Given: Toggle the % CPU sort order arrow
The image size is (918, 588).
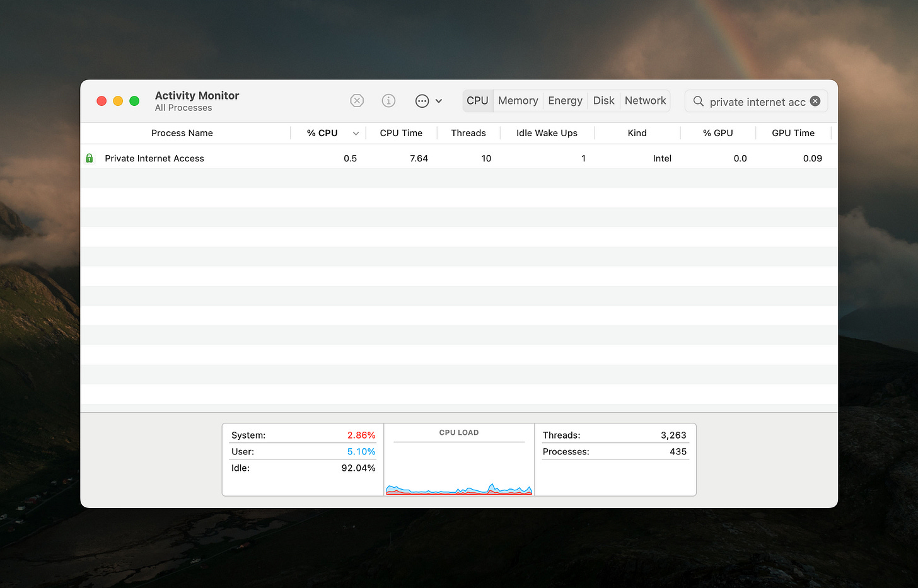Looking at the screenshot, I should [x=356, y=134].
